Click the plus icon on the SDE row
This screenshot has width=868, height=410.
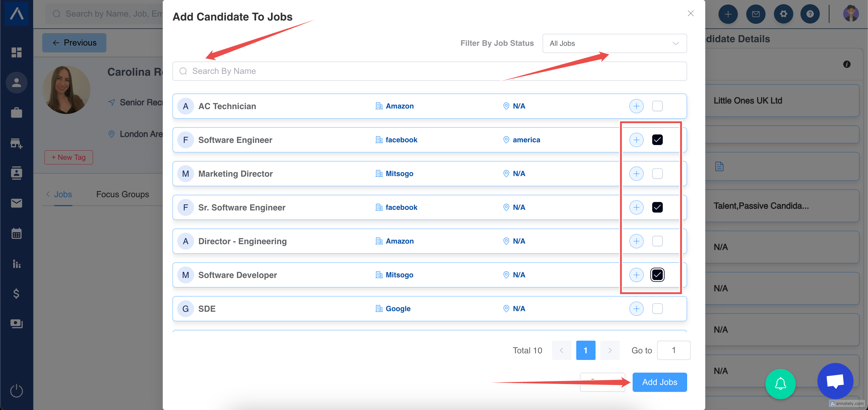coord(636,308)
